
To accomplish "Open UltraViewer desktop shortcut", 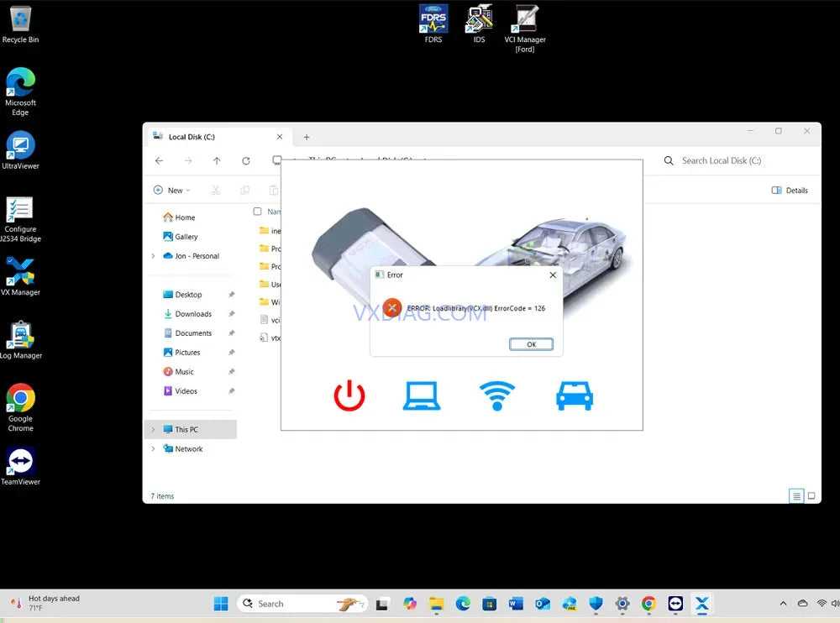I will click(20, 150).
